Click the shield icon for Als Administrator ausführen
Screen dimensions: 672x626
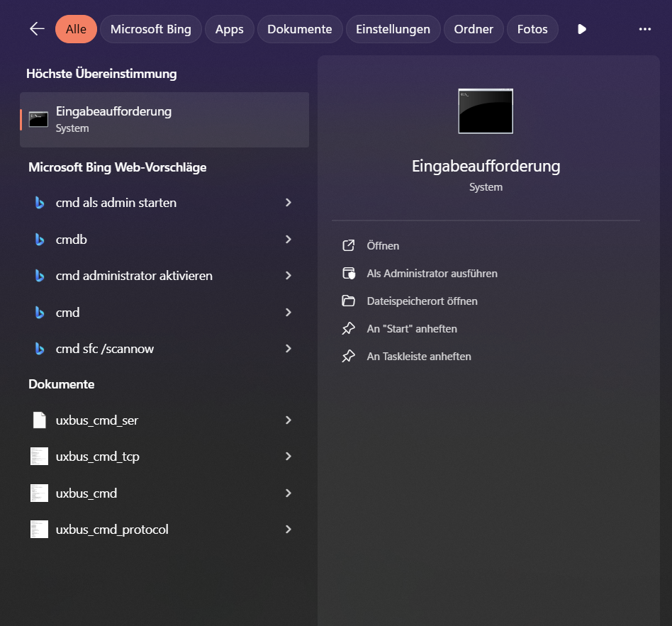[x=349, y=273]
